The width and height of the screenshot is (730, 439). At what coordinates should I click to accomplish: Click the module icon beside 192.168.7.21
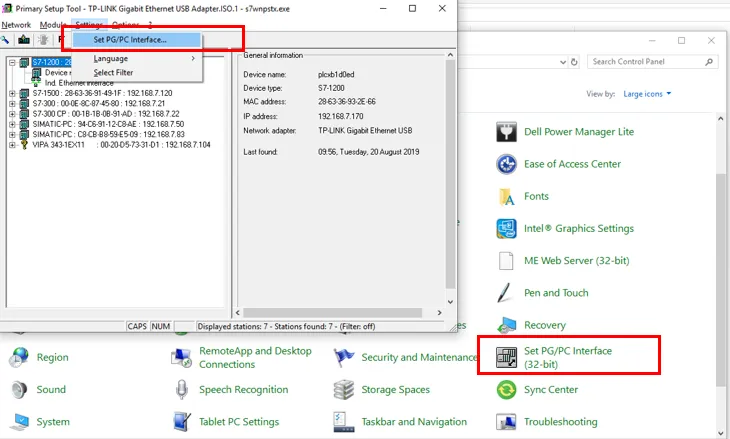pyautogui.click(x=24, y=104)
